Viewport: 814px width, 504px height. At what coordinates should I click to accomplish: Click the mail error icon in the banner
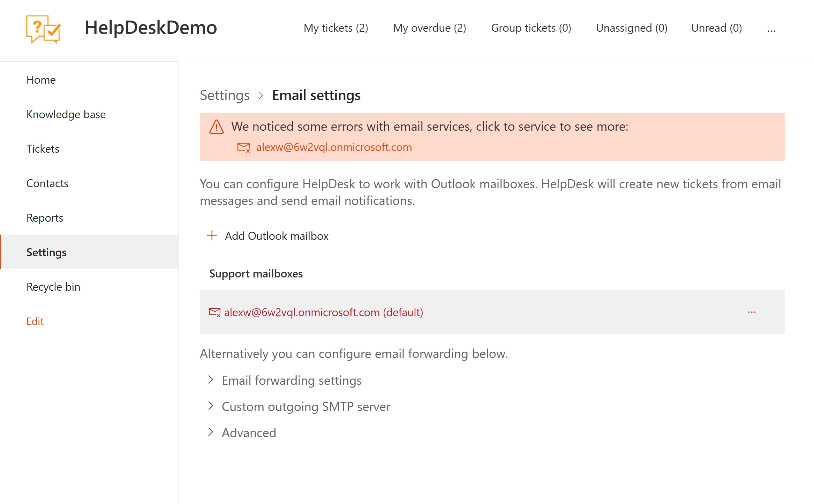tap(244, 147)
